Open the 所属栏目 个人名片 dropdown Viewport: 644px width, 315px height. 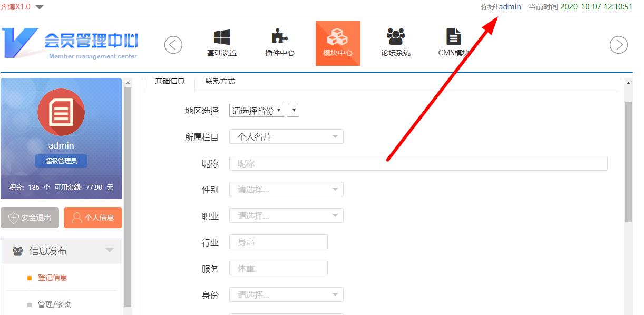[286, 137]
